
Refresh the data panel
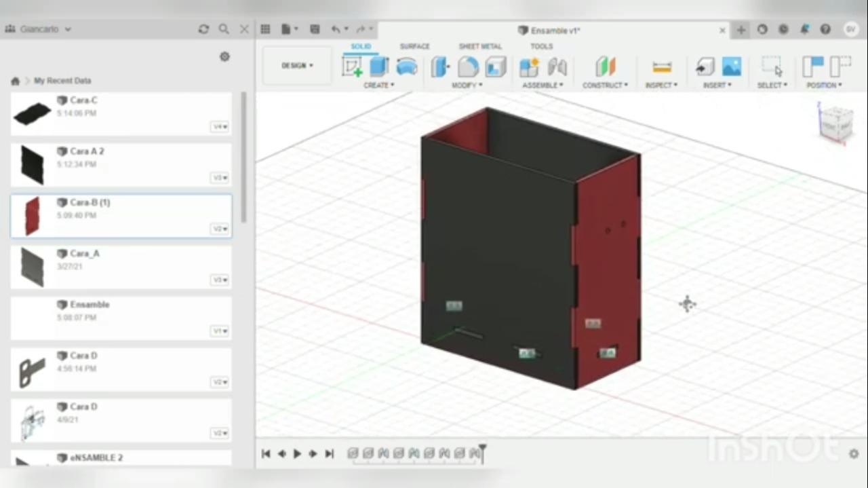pos(203,29)
